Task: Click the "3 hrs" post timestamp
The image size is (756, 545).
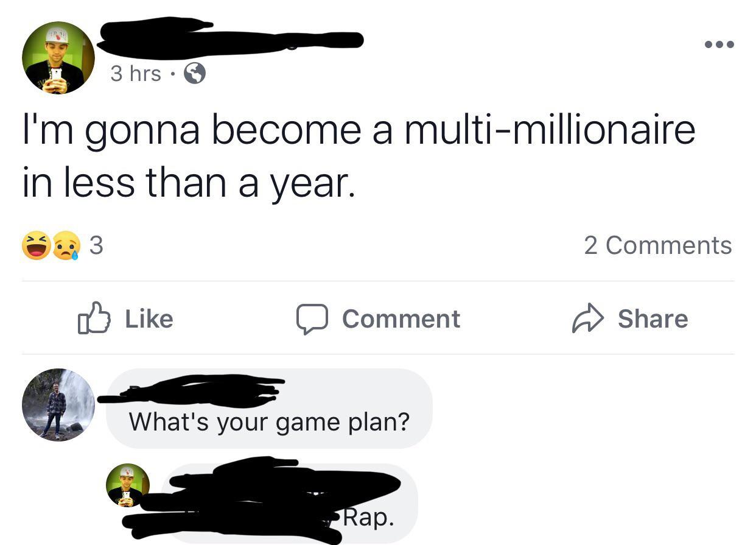Action: (x=136, y=74)
